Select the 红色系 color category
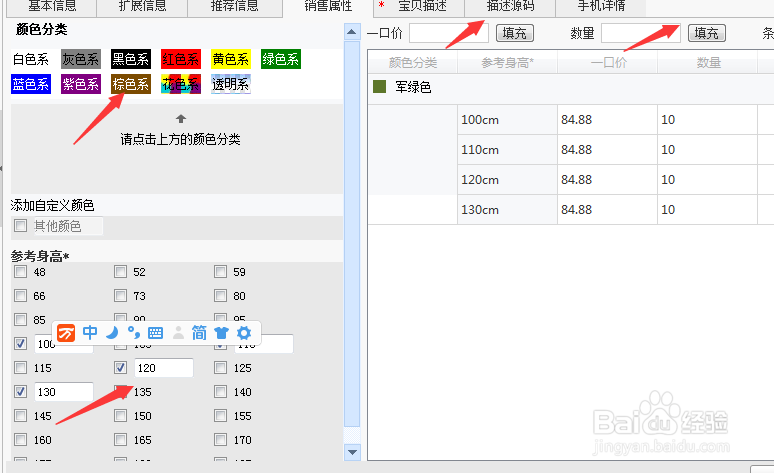Image resolution: width=774 pixels, height=473 pixels. (x=181, y=59)
